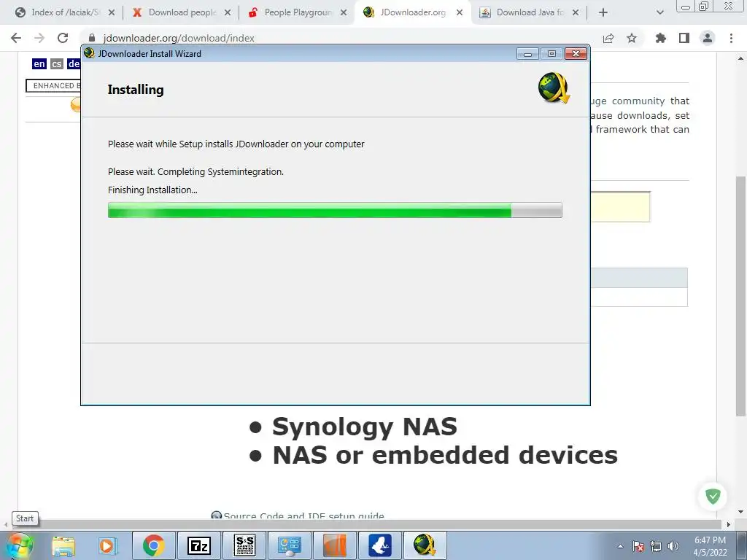747x560 pixels.
Task: Open a new Chrome tab
Action: point(603,12)
